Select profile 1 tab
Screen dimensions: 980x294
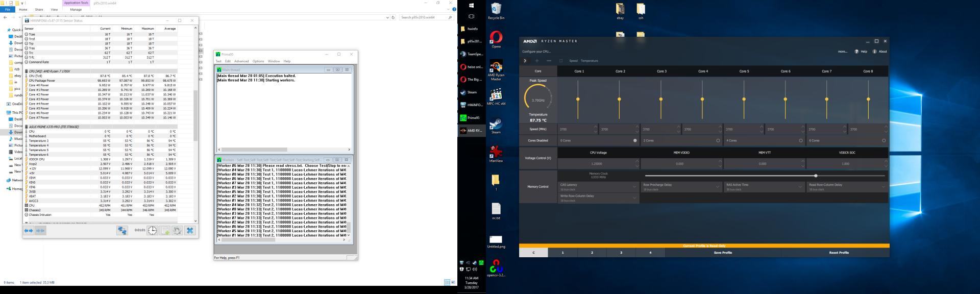click(562, 253)
